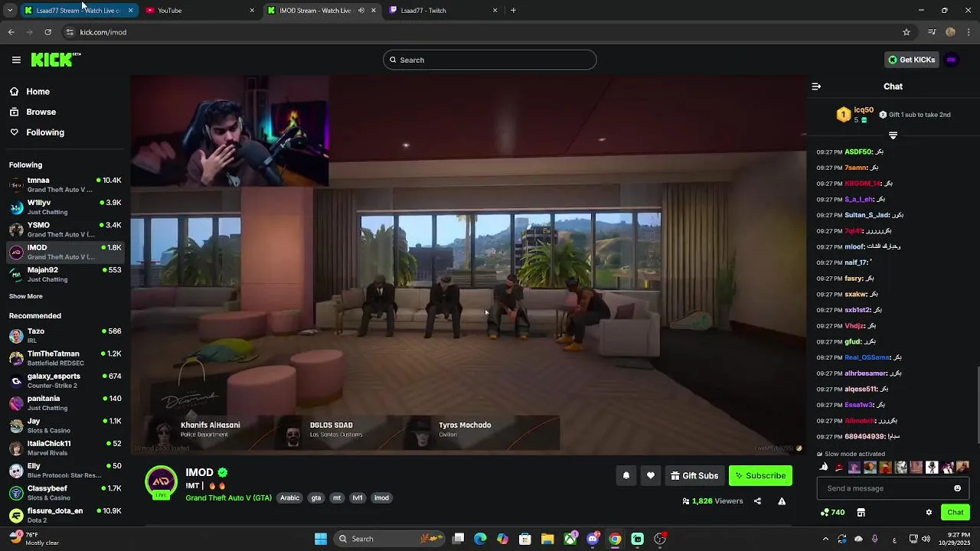Open Browse in sidebar
Viewport: 980px width, 551px height.
[x=33, y=112]
